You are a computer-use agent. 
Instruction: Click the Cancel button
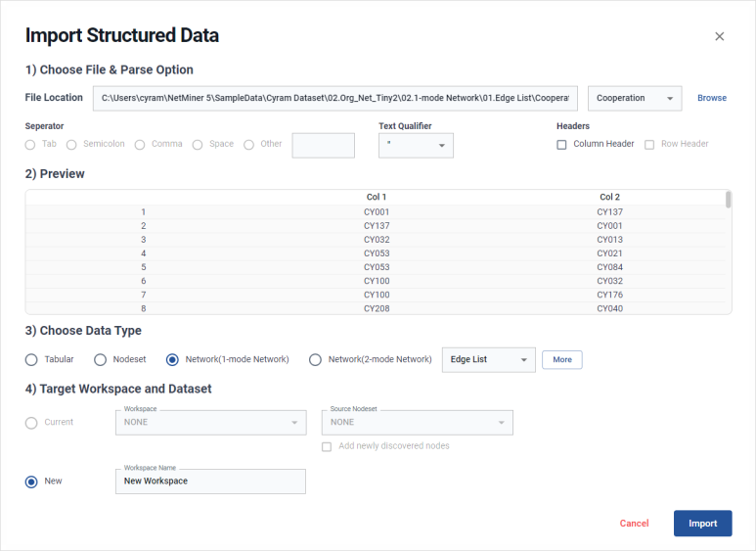coord(634,523)
